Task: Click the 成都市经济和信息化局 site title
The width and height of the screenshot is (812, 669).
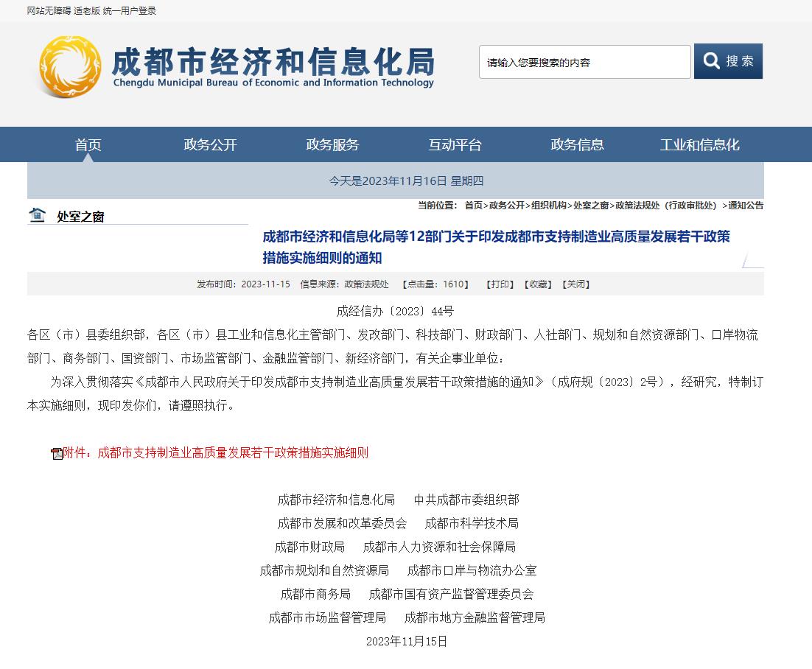Action: (273, 61)
